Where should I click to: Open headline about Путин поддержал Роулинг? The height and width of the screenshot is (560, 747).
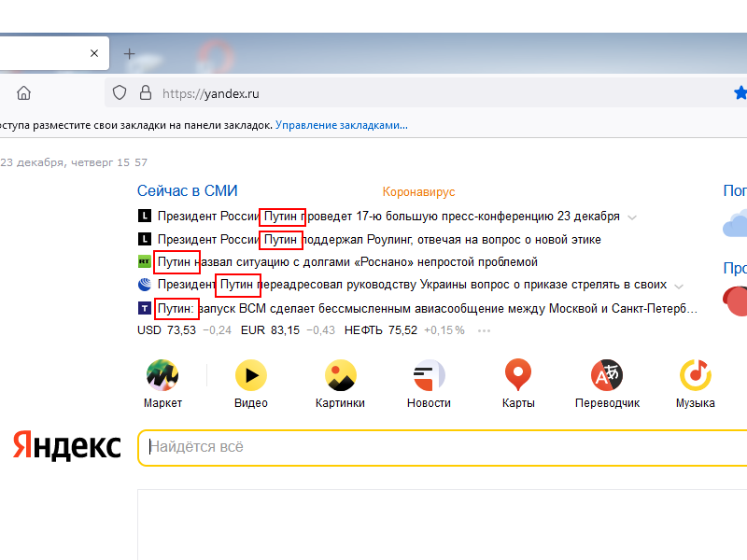[379, 239]
